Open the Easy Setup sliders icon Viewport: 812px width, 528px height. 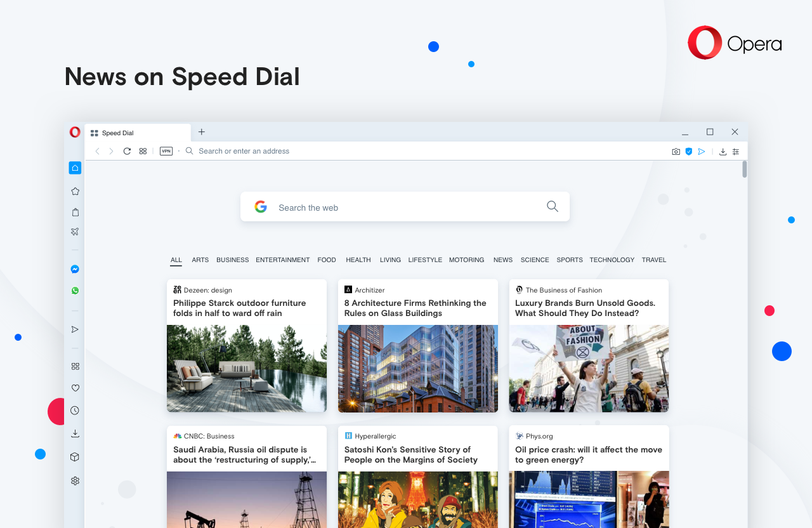[736, 152]
